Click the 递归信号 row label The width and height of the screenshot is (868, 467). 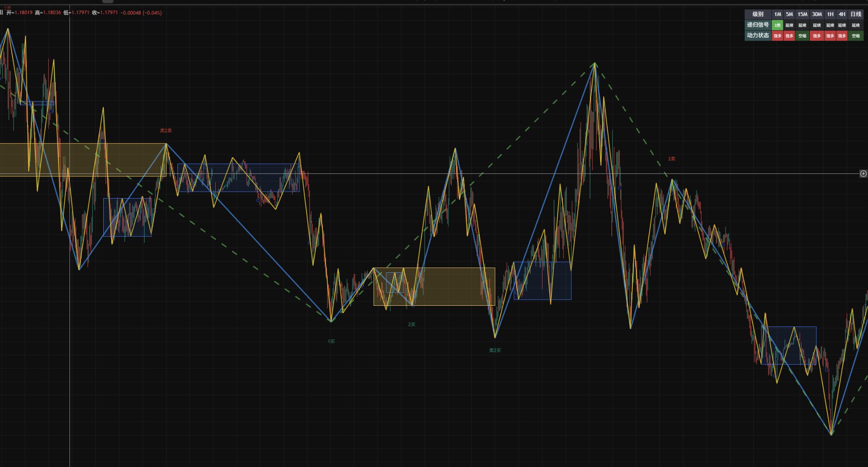pyautogui.click(x=758, y=25)
